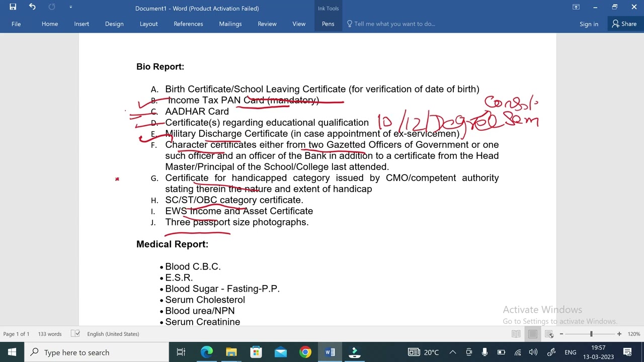Click the Page 1 of 1 indicator

(x=16, y=334)
